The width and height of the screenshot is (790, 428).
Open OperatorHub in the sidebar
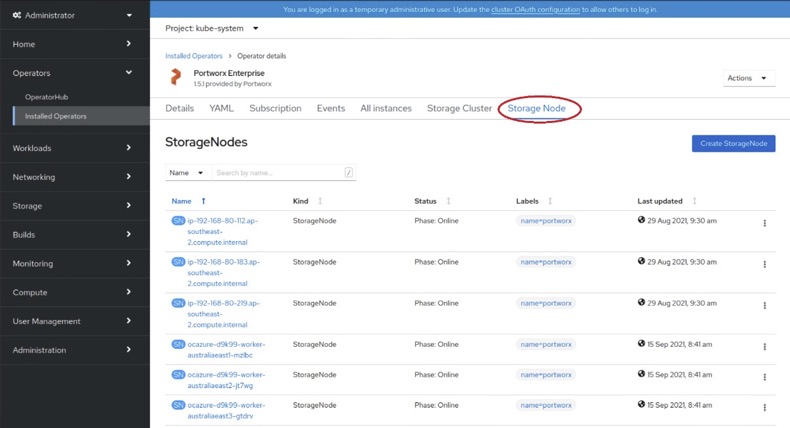click(x=46, y=97)
